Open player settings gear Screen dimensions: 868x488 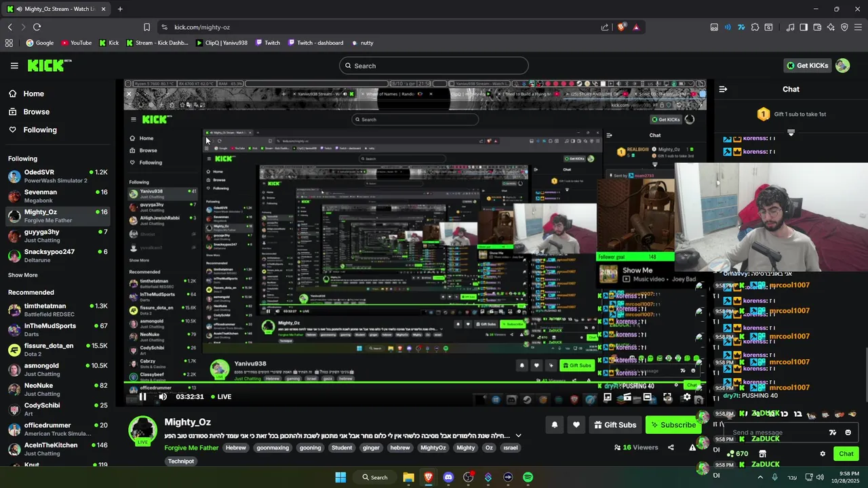coord(687,397)
